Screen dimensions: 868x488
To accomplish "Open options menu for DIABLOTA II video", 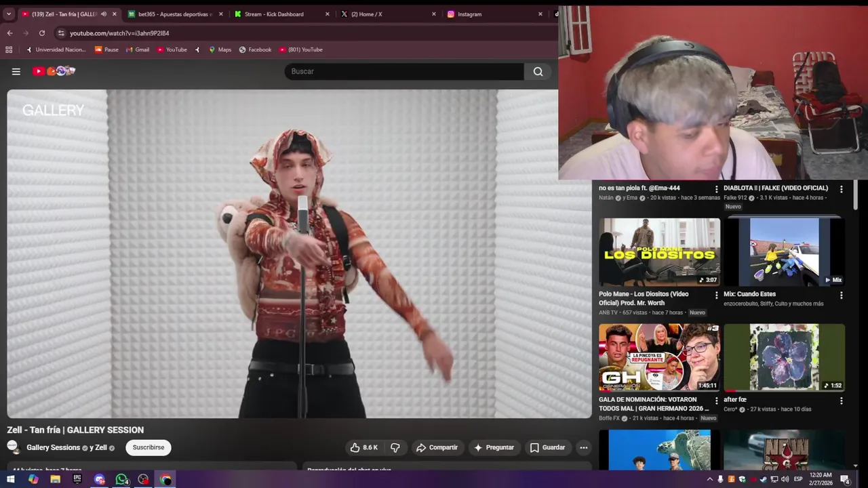I will click(x=842, y=189).
